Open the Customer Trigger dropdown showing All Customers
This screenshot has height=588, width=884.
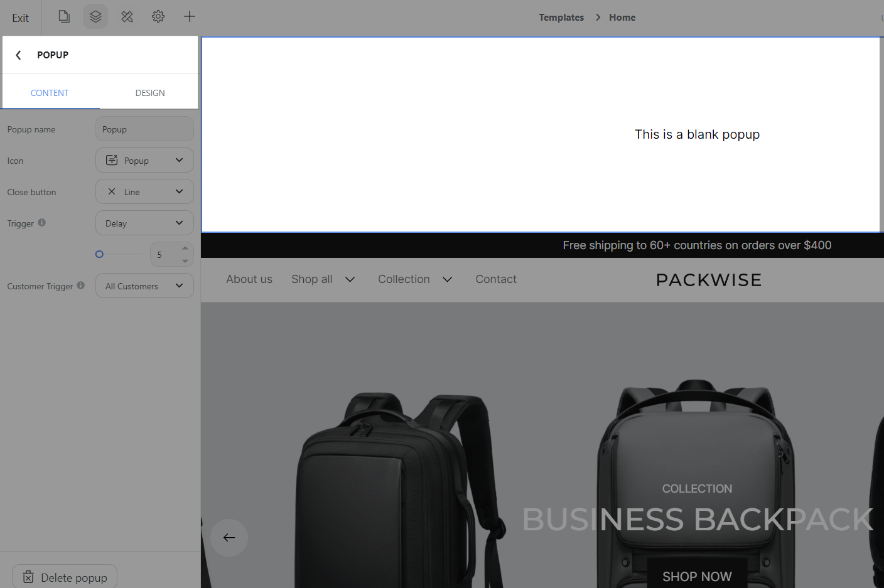coord(144,286)
